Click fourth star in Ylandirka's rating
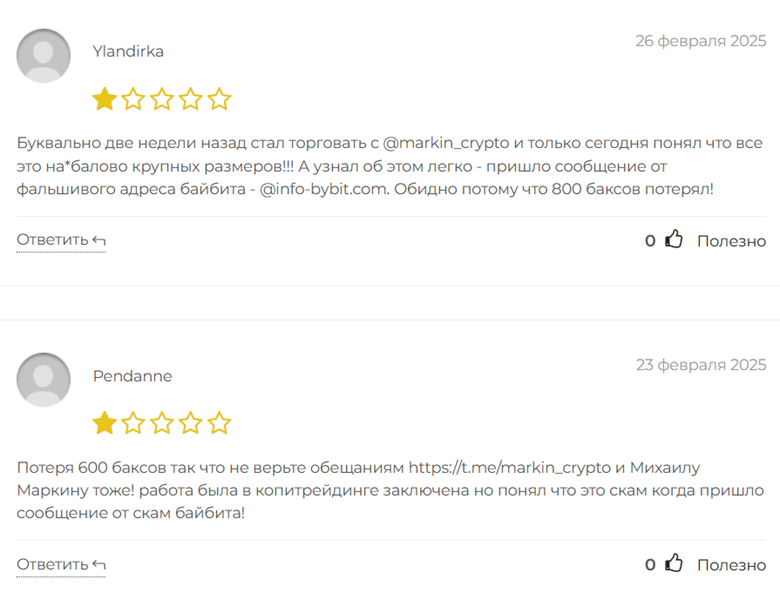Image resolution: width=780 pixels, height=600 pixels. tap(190, 99)
